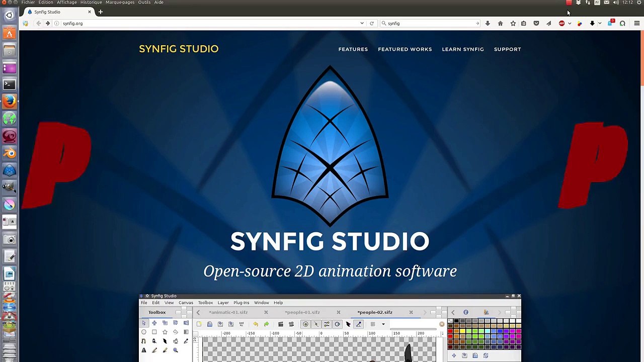Open the Firefox hamburger menu
644x362 pixels.
tap(636, 23)
